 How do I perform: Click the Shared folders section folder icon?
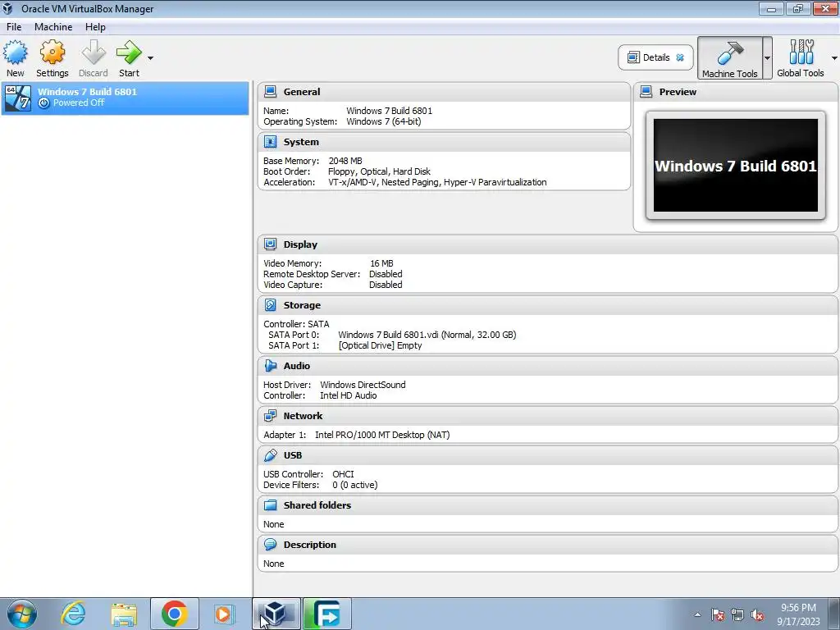(271, 505)
